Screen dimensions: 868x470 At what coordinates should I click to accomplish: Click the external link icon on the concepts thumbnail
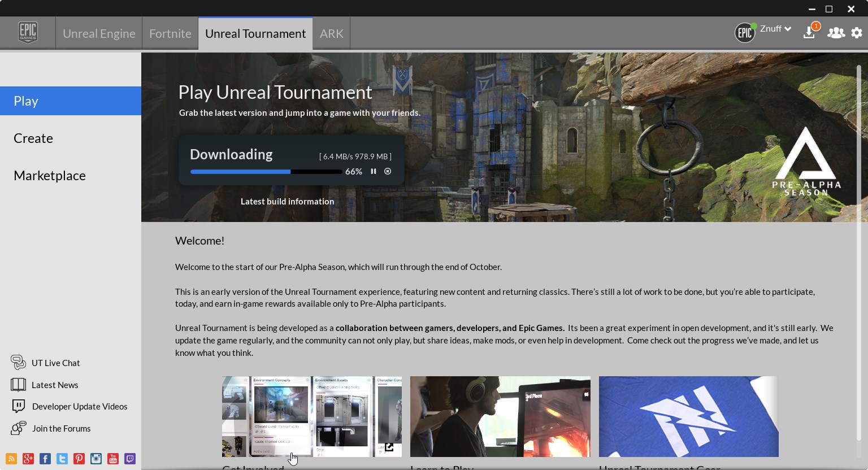point(389,447)
